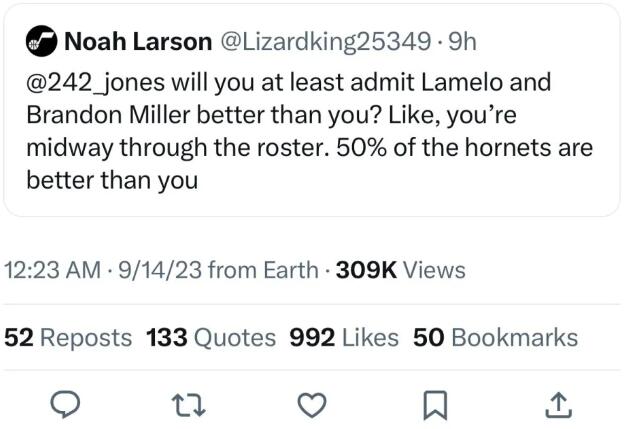Open the share menu arrow icon
This screenshot has height=429, width=633.
(x=558, y=403)
